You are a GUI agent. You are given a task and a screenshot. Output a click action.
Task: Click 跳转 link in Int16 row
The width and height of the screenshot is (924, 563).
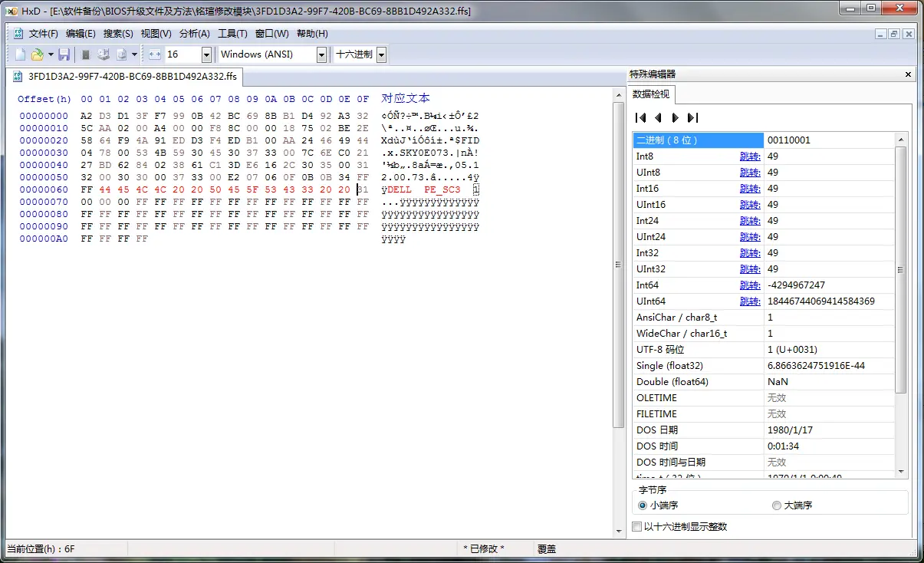tap(750, 189)
